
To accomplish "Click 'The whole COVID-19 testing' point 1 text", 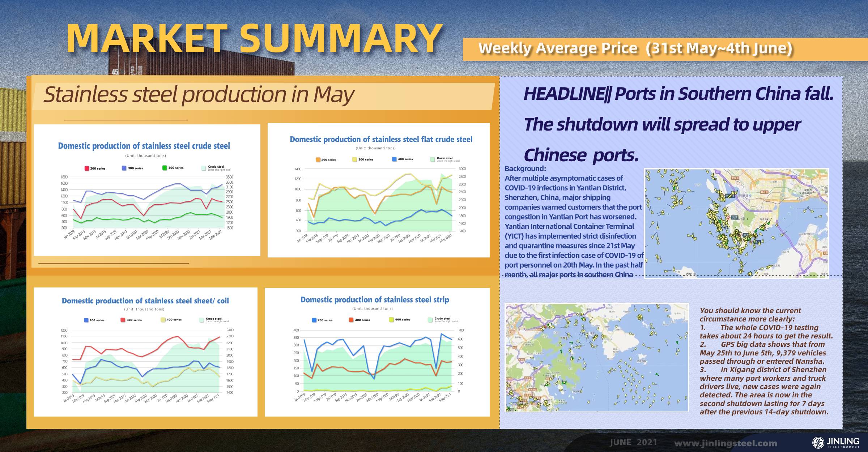I will [x=766, y=332].
